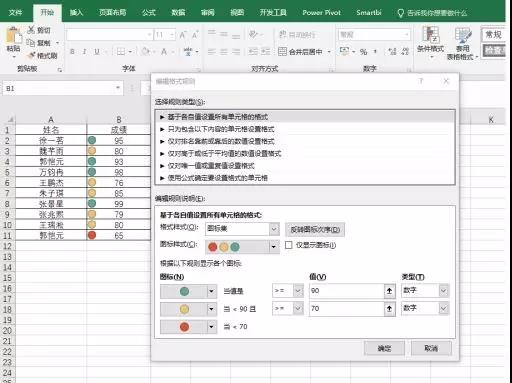Switch to the 数据 Data tab
The image size is (512, 383).
178,13
